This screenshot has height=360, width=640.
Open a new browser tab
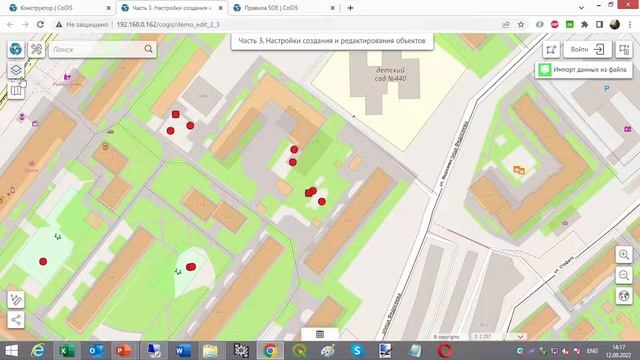[x=350, y=8]
